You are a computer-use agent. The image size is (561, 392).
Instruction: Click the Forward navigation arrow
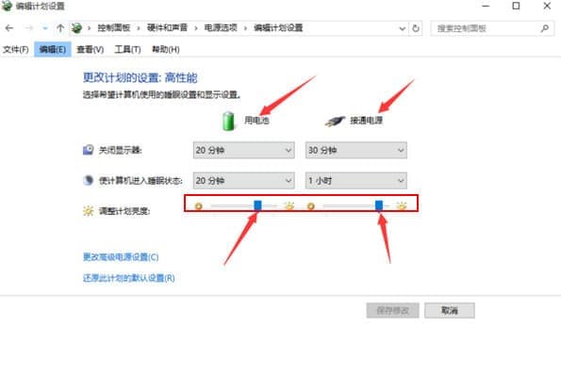pyautogui.click(x=29, y=28)
